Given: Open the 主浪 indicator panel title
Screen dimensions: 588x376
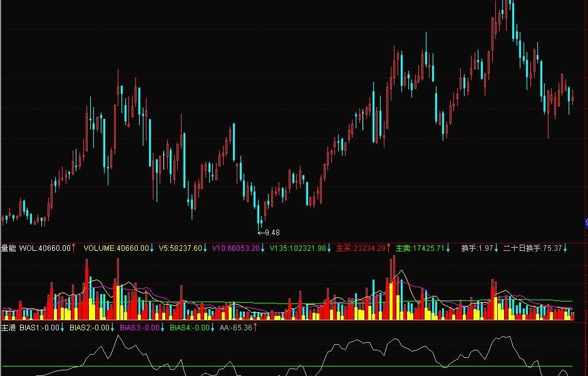Looking at the screenshot, I should point(8,328).
